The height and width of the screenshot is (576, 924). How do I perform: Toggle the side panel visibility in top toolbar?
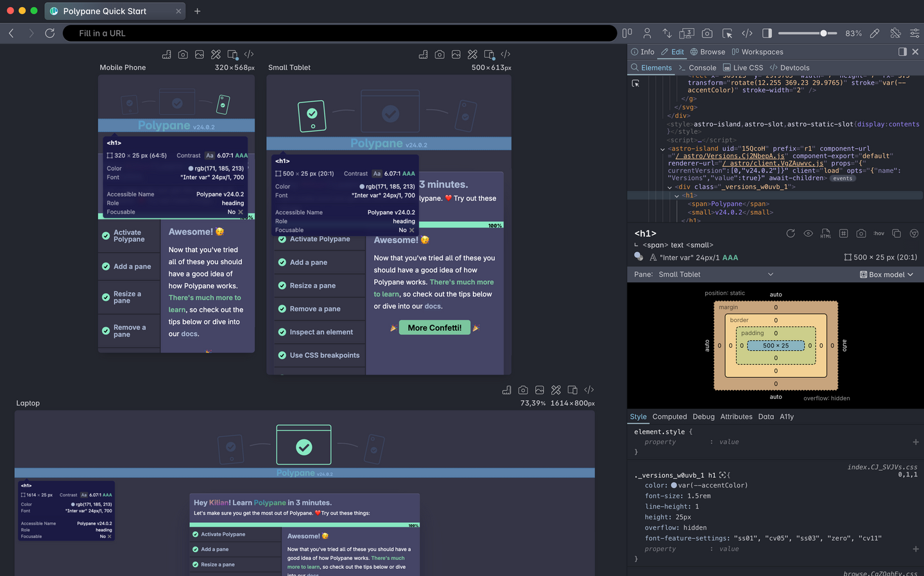(x=767, y=33)
